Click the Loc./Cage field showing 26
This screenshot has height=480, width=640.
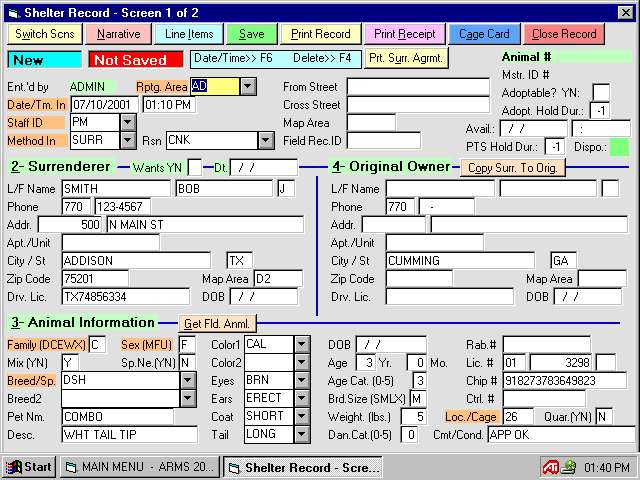coord(518,417)
